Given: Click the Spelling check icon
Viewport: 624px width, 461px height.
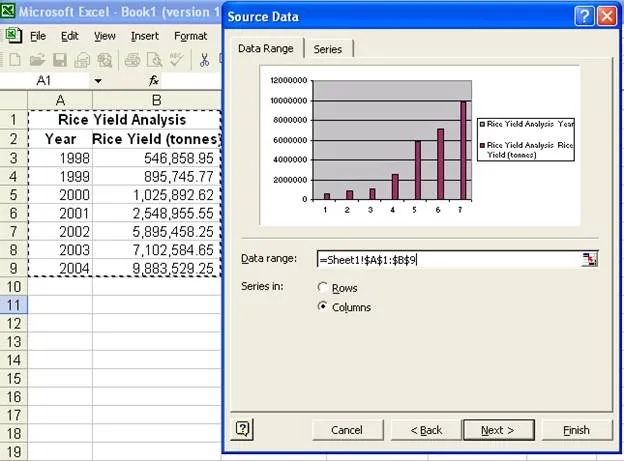Looking at the screenshot, I should [x=176, y=60].
